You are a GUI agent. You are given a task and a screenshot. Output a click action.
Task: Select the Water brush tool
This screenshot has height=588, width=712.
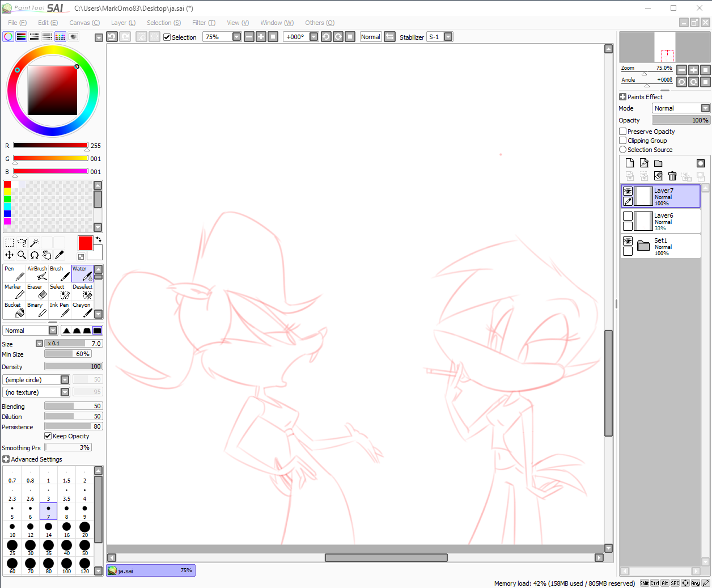click(x=82, y=273)
